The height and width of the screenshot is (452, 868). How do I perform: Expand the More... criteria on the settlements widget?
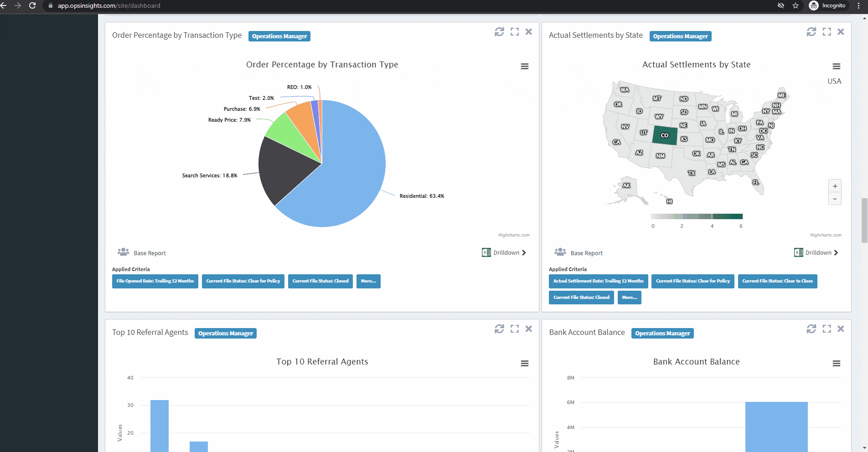[x=629, y=297]
